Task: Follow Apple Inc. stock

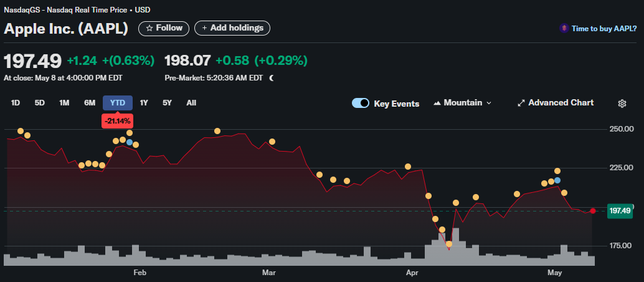Action: (x=164, y=28)
